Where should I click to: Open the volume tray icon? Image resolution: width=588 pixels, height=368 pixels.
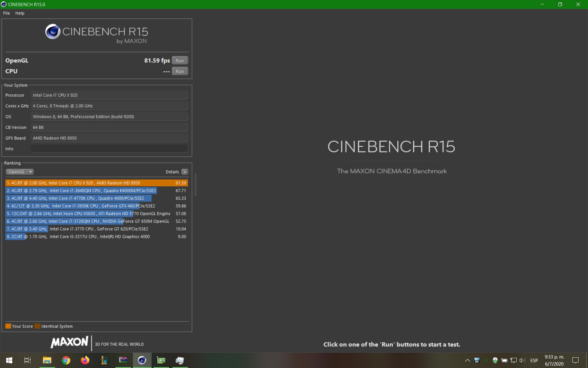point(522,360)
